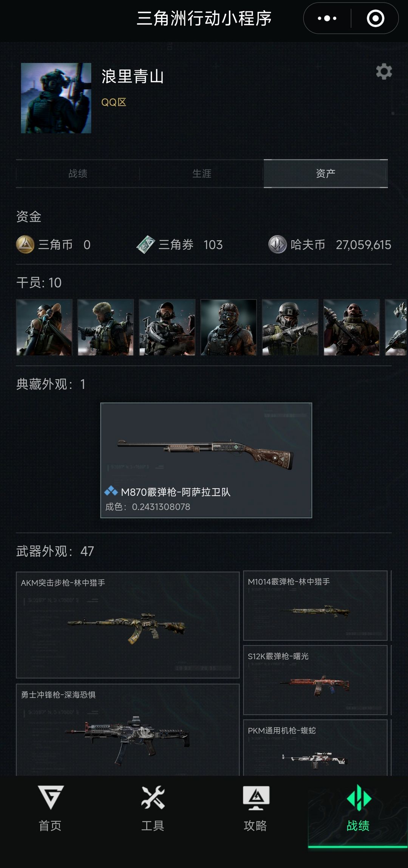Open the mini program three-dot menu
408x868 pixels.
pyautogui.click(x=327, y=18)
